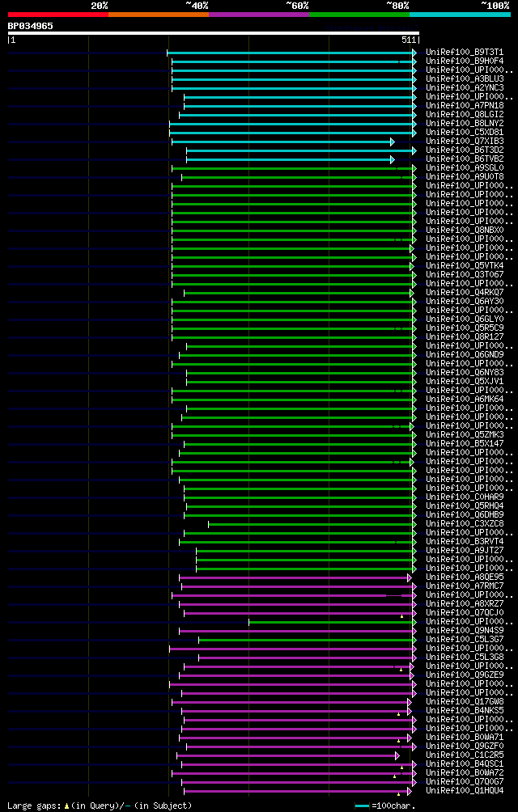Click the cyan alignment bar for UniRef100_B9T3T1

pyautogui.click(x=291, y=53)
